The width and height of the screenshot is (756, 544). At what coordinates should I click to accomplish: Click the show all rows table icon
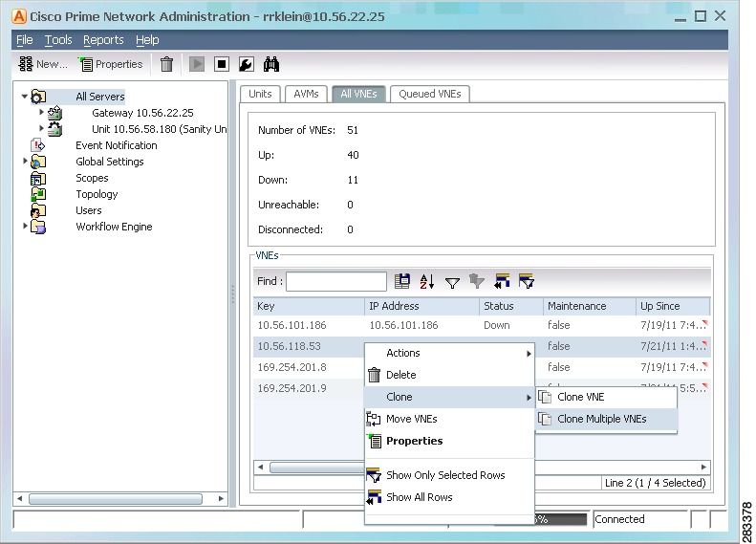502,281
